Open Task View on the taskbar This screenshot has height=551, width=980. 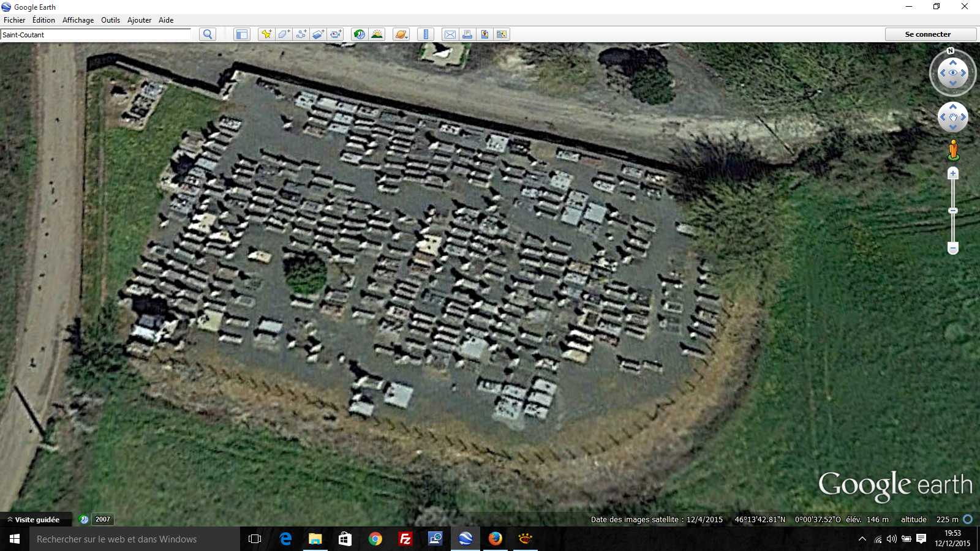click(255, 539)
